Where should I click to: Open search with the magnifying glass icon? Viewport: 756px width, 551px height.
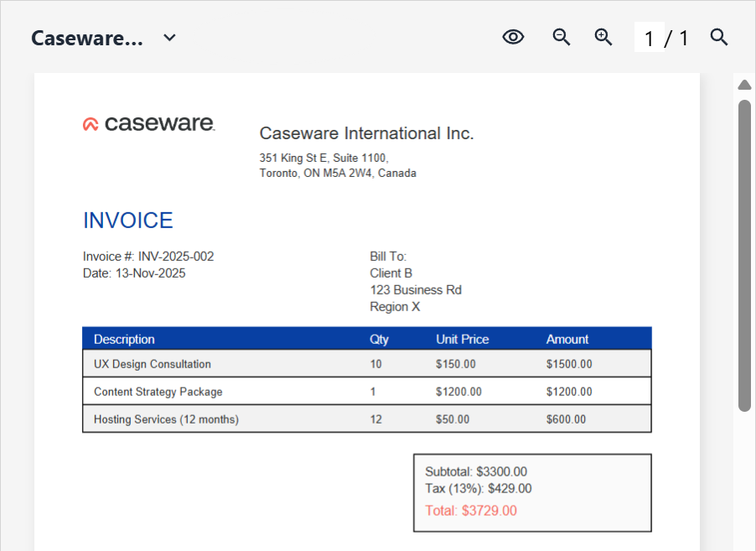click(719, 37)
